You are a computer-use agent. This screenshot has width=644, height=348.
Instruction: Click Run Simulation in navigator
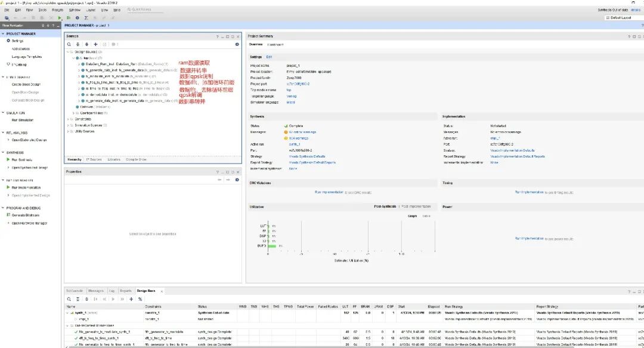[x=22, y=120]
